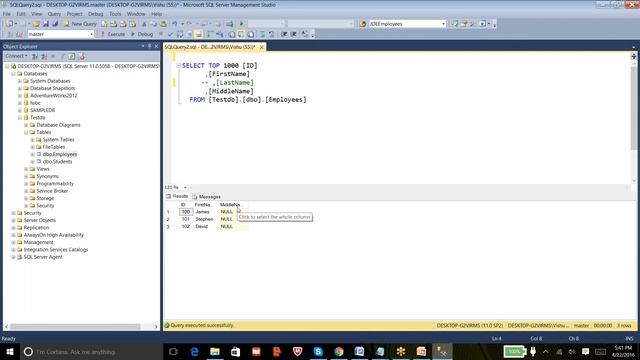Image resolution: width=640 pixels, height=360 pixels.
Task: Select the SQL Server Agent node
Action: (x=43, y=257)
